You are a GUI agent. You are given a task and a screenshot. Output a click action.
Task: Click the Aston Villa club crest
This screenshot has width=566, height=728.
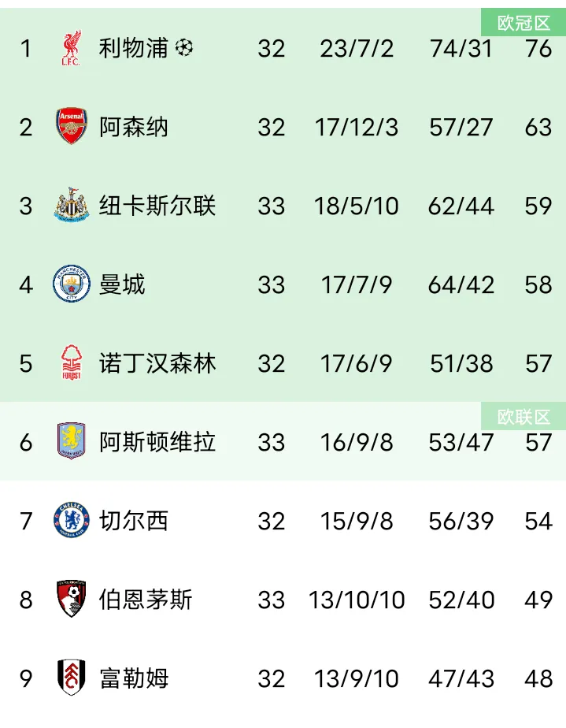72,441
